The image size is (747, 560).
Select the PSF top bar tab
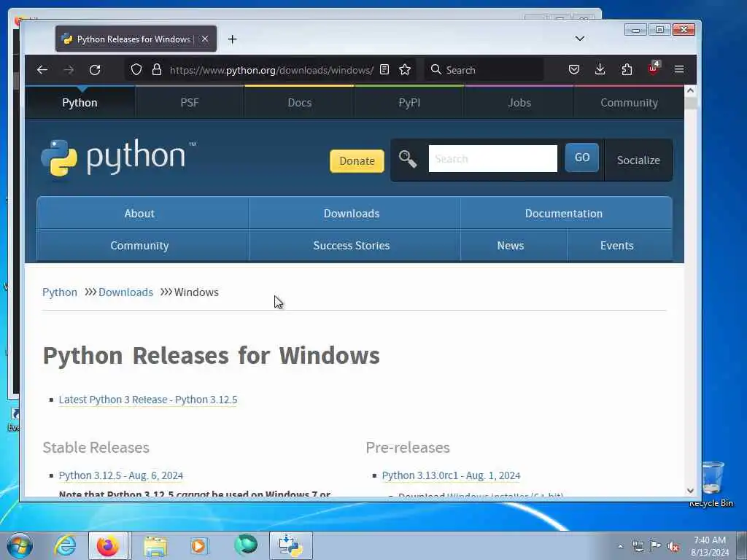(x=190, y=103)
